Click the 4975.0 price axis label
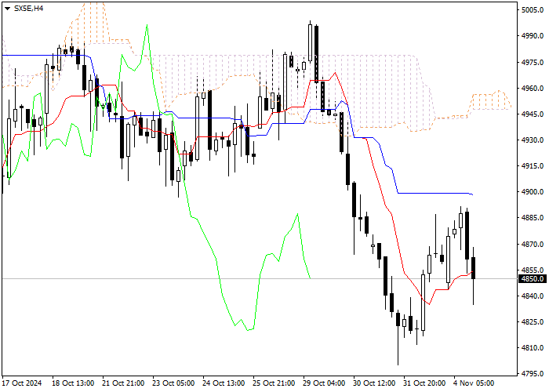The width and height of the screenshot is (549, 392). click(533, 62)
